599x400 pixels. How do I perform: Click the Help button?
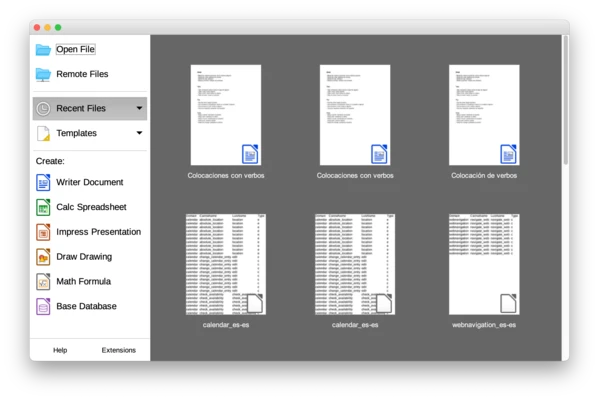60,350
